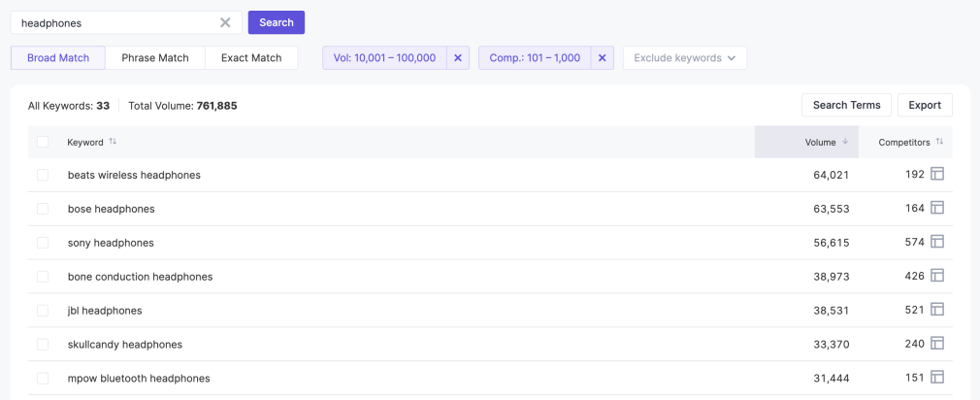The height and width of the screenshot is (400, 980).
Task: Check the mpow bluetooth headphones row
Action: pos(43,378)
